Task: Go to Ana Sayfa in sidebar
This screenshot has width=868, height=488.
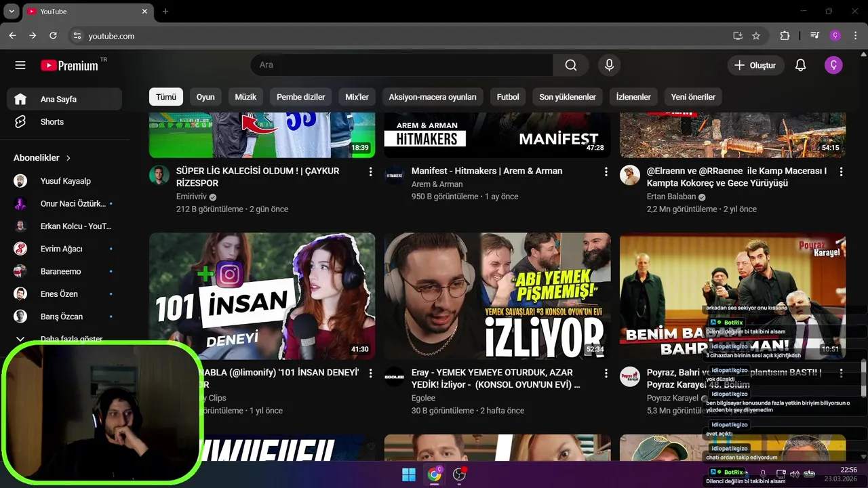Action: point(64,99)
